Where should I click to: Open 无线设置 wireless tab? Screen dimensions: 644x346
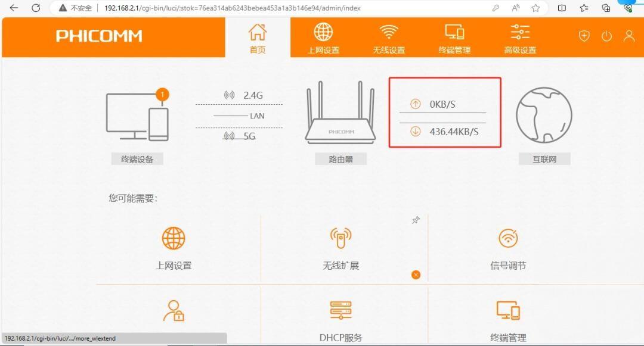click(x=389, y=38)
